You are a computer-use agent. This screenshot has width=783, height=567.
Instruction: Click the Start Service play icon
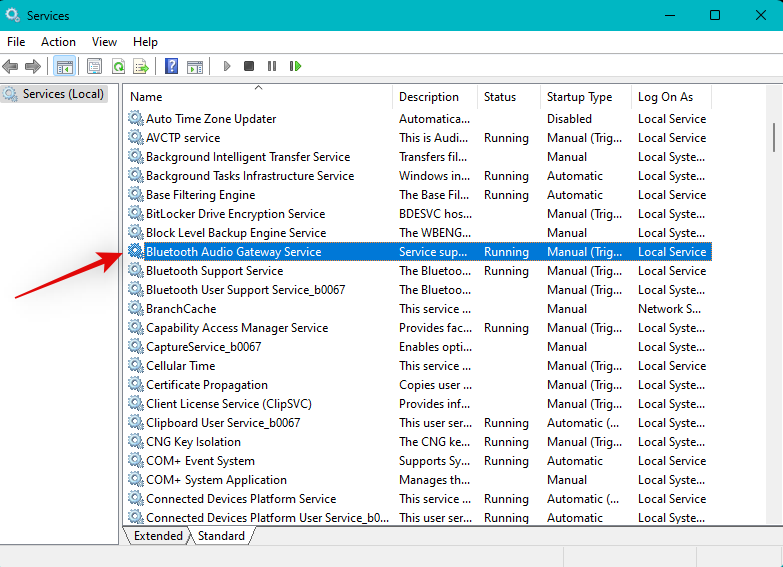point(227,66)
